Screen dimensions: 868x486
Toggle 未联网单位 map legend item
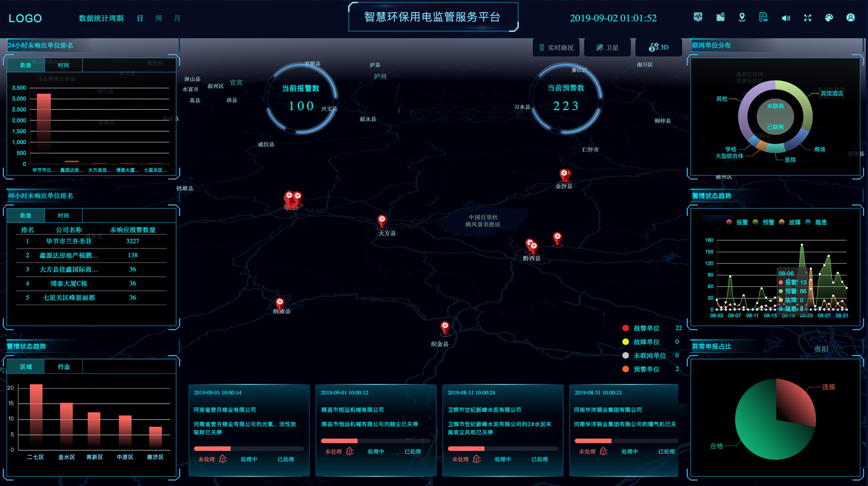(x=644, y=355)
